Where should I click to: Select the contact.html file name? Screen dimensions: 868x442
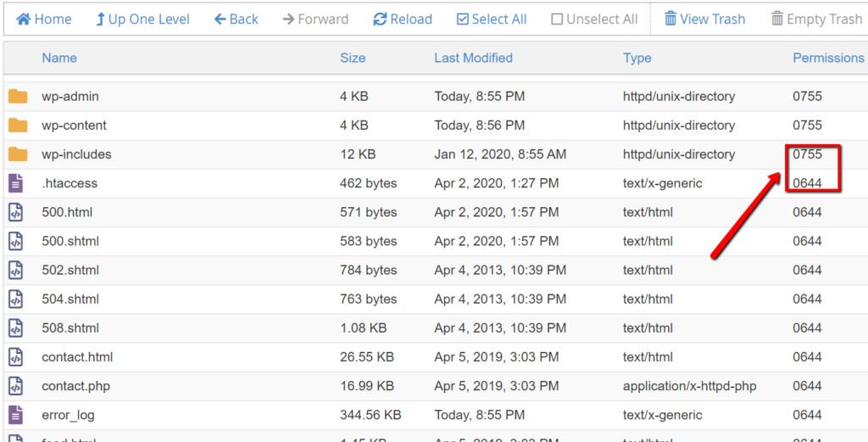pyautogui.click(x=77, y=357)
